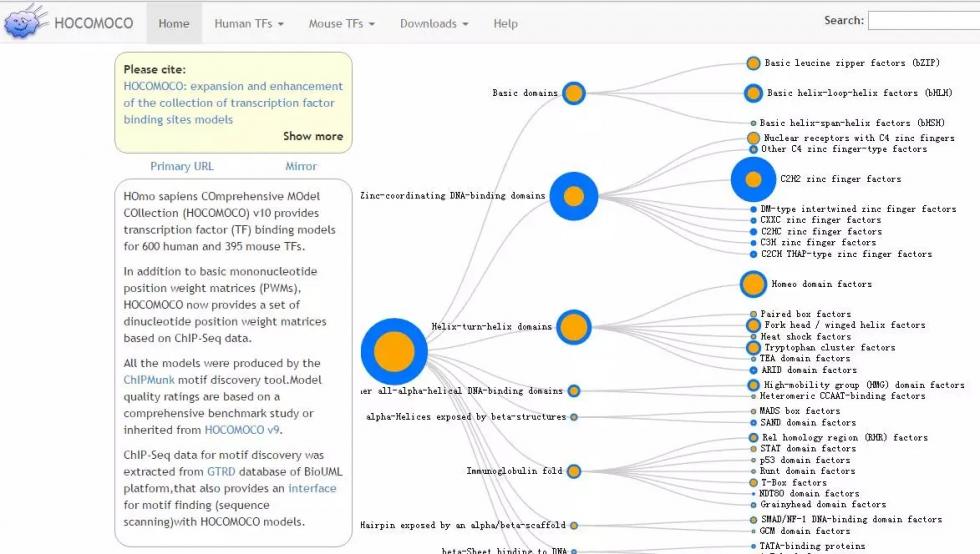The image size is (980, 554).
Task: Open the HOCOMOCO citation paper link
Action: [232, 103]
